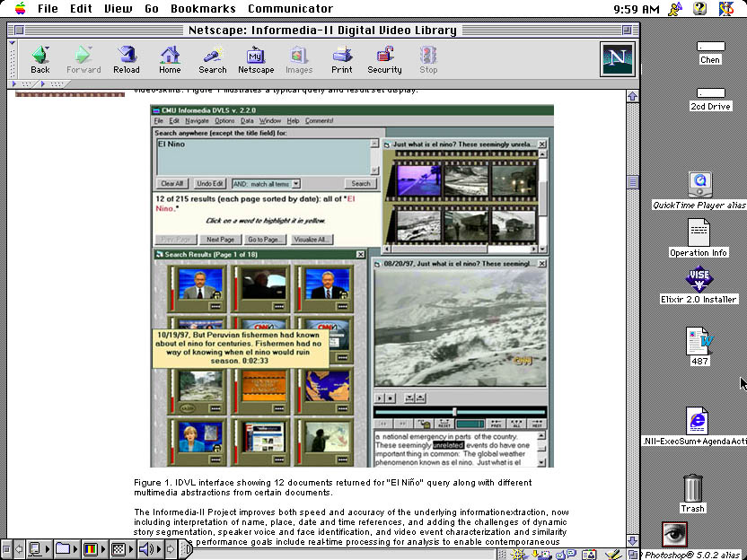
Task: Open the Security info padlock icon
Action: click(x=384, y=59)
